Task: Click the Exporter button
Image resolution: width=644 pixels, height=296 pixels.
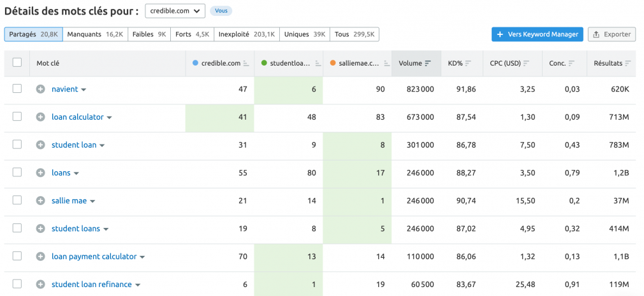Action: coord(611,34)
